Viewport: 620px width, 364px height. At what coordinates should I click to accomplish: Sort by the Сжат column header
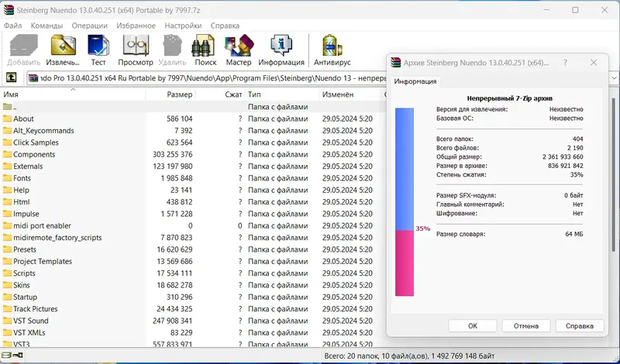tap(220, 94)
